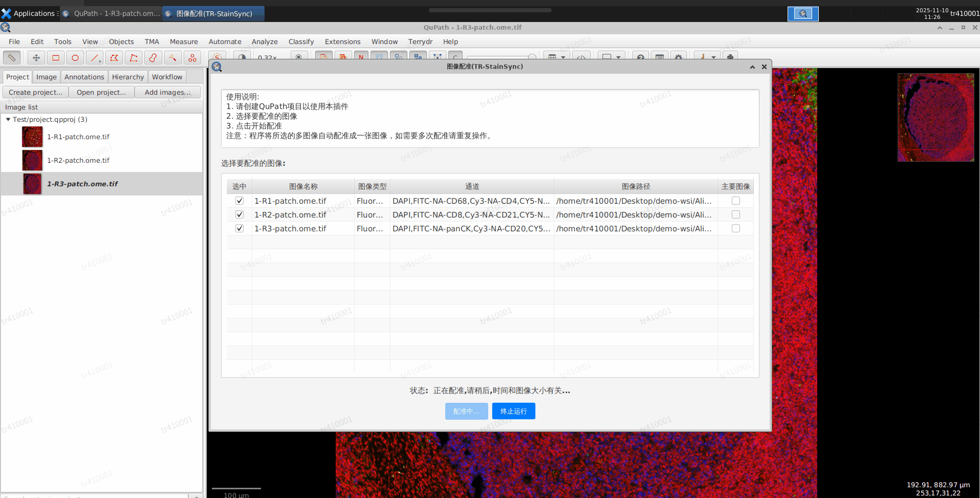Mark 1-R2-patch.ome.tif as 主要图像

click(736, 214)
